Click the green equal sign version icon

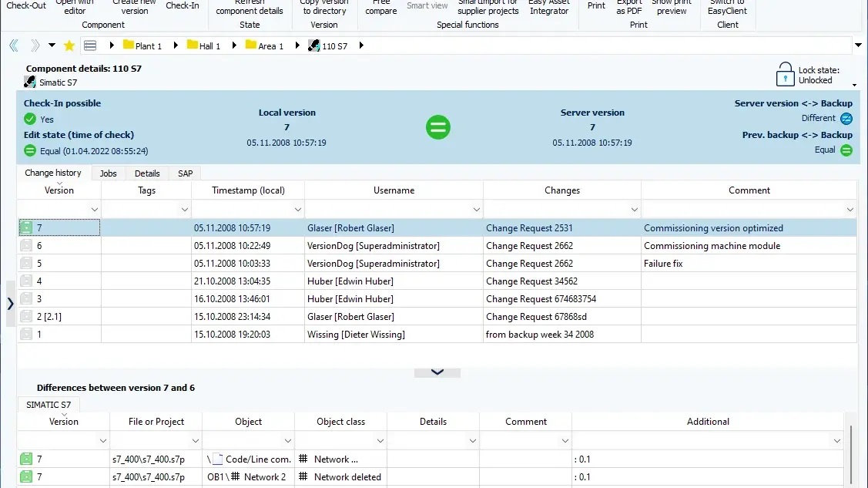(x=438, y=127)
